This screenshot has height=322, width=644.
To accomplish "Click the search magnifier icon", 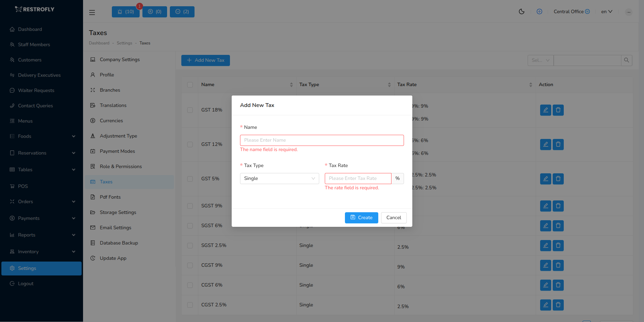I will pyautogui.click(x=626, y=60).
